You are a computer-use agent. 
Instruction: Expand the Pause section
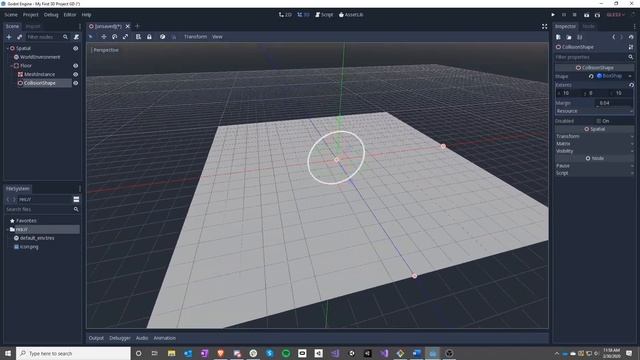pyautogui.click(x=594, y=166)
